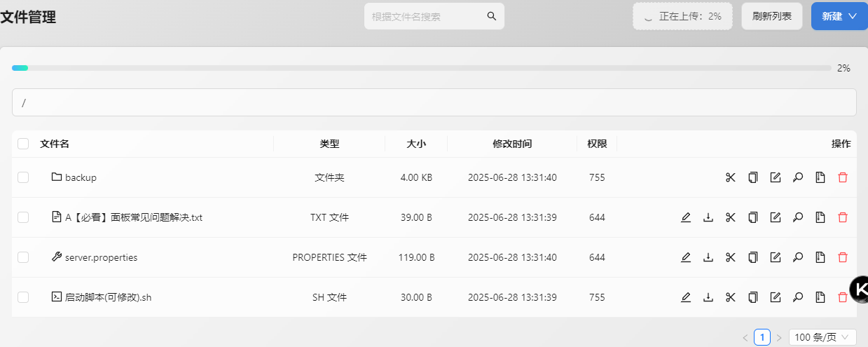Screen dimensions: 868x347
Task: Edit A【必看】面板常见问题解决.txt with pen icon
Action: point(686,217)
